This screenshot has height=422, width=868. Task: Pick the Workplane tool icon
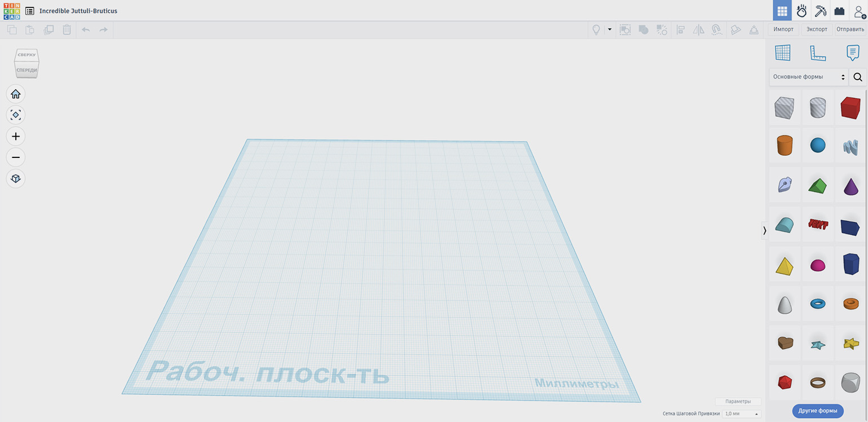(782, 53)
